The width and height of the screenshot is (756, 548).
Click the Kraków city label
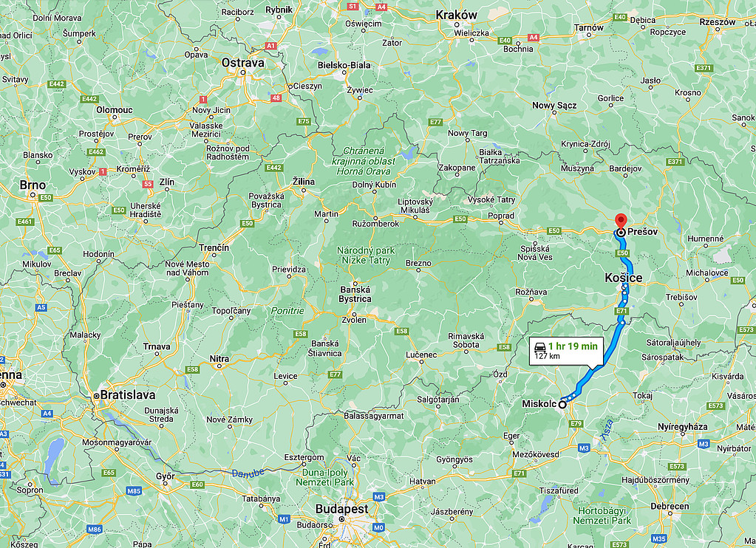(x=456, y=15)
